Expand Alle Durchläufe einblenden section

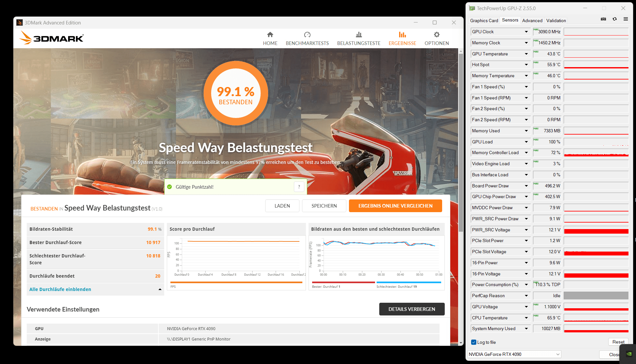(x=95, y=289)
